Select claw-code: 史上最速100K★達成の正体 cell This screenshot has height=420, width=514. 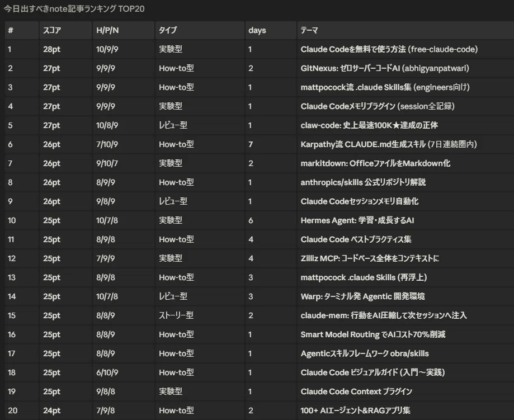(405, 126)
